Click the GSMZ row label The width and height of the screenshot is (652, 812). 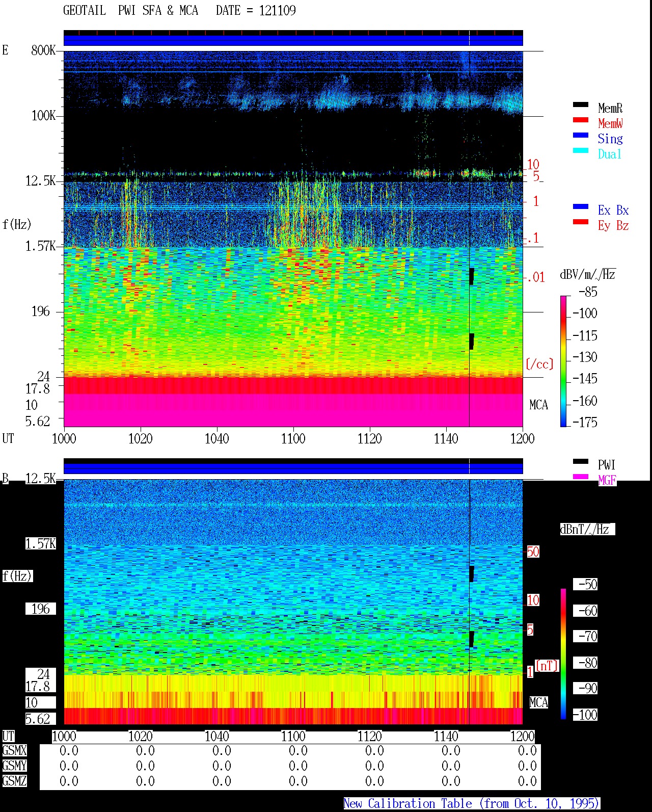pyautogui.click(x=14, y=781)
